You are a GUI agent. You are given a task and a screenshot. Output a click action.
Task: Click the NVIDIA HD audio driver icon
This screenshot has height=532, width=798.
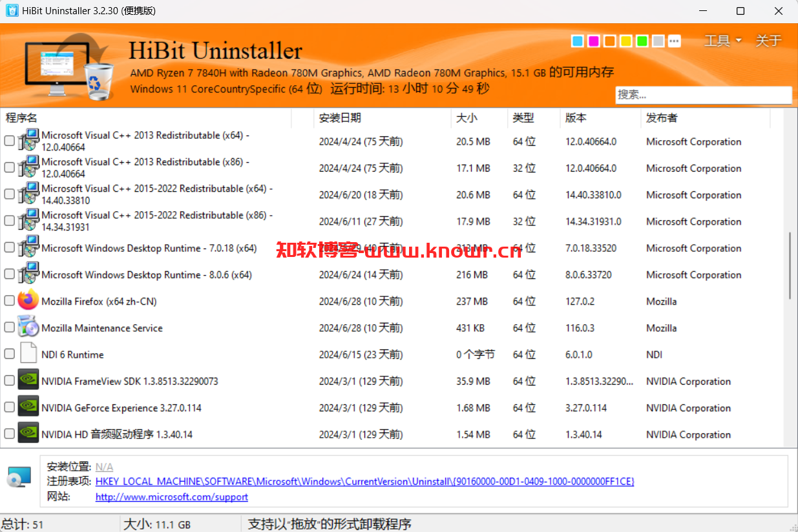28,433
